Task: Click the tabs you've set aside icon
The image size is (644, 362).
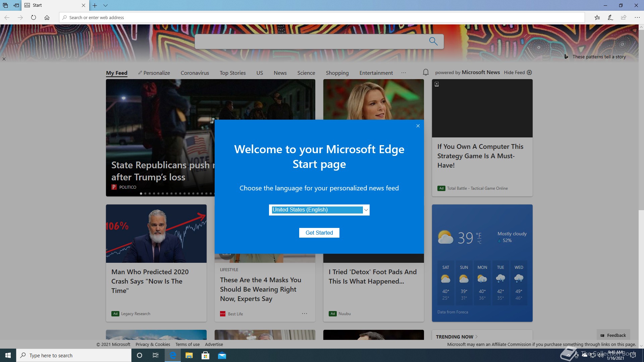Action: [5, 5]
